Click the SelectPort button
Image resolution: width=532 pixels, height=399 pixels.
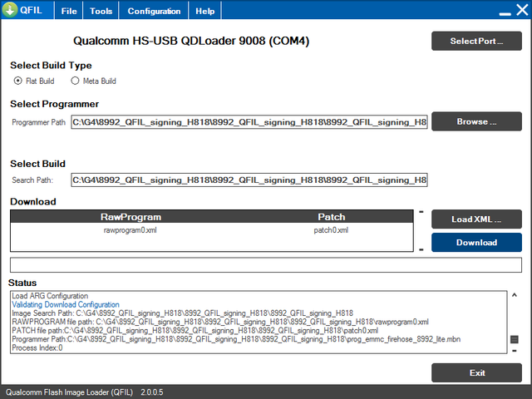coord(476,41)
